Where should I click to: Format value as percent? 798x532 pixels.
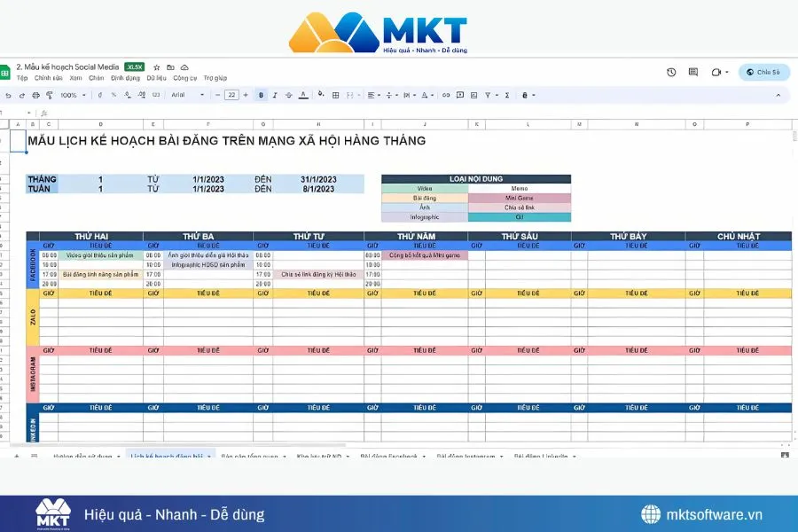[x=113, y=95]
